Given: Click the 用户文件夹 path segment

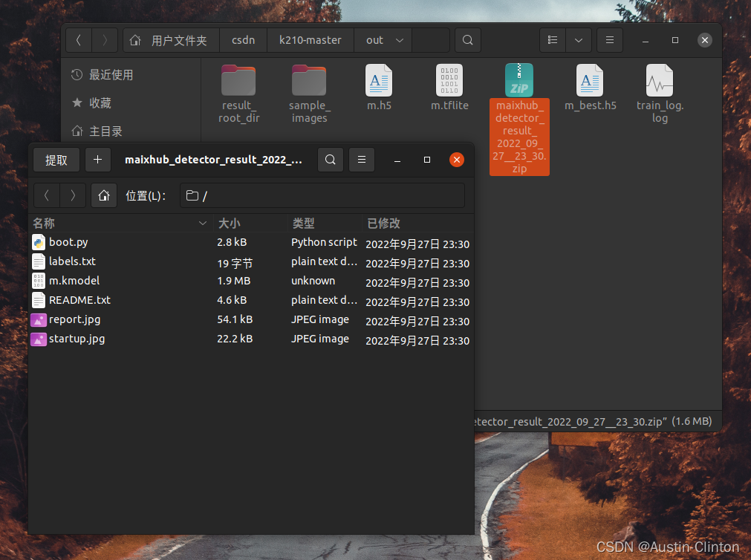Looking at the screenshot, I should (171, 40).
